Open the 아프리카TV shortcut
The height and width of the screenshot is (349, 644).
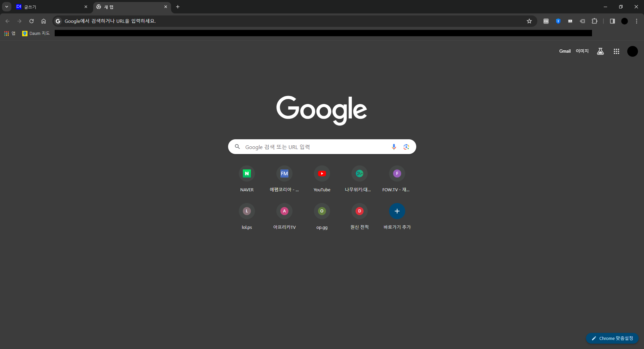pos(284,217)
